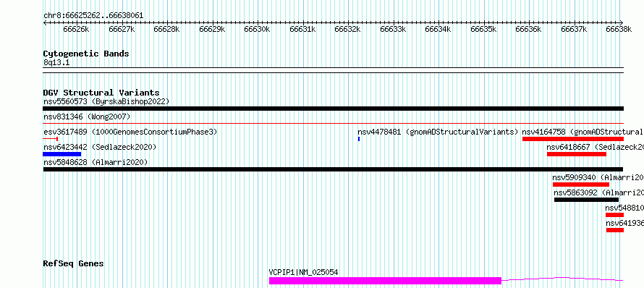Viewport: 644px width, 288px height.
Task: Click the 8q13.1 band label
Action: pos(56,63)
